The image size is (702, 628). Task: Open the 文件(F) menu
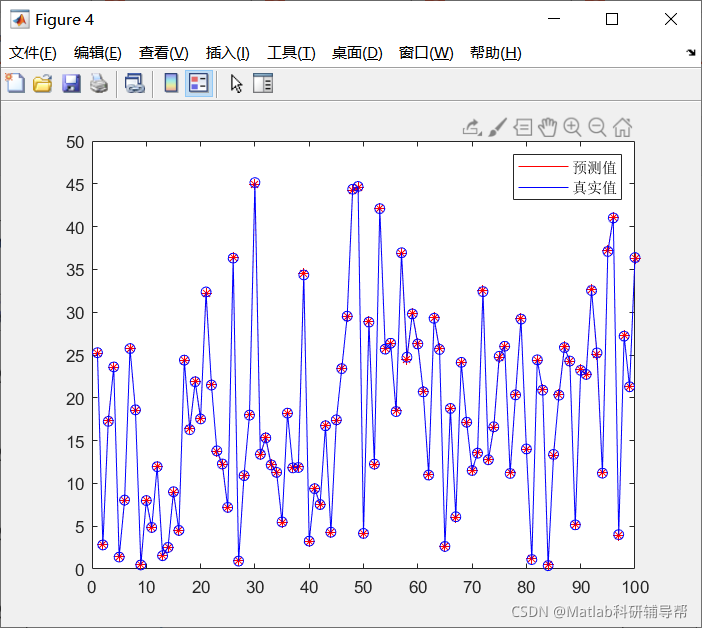coord(33,53)
